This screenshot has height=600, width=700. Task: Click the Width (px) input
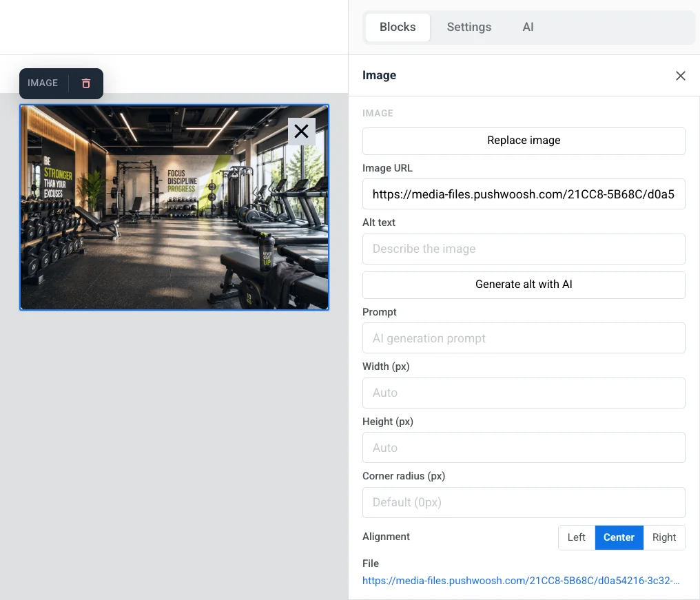click(524, 393)
